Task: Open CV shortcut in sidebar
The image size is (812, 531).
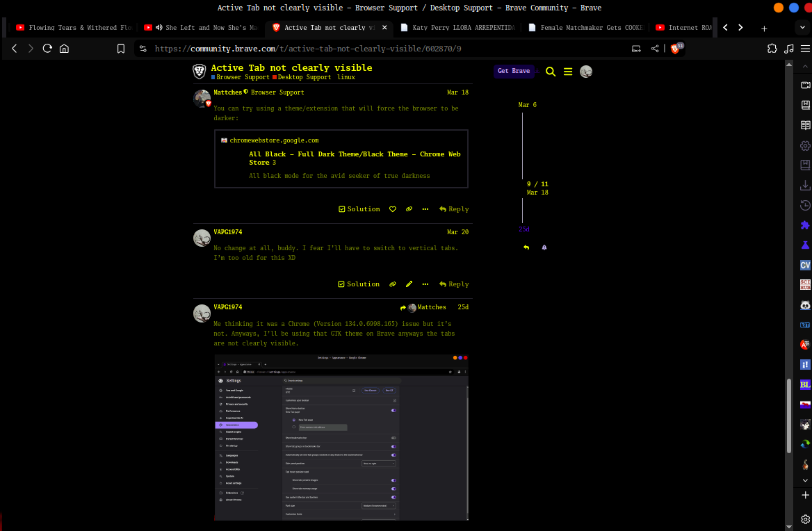Action: [805, 265]
